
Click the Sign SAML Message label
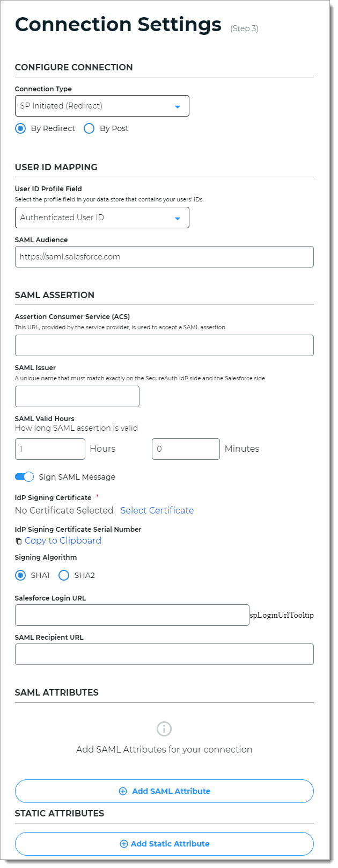click(x=77, y=477)
